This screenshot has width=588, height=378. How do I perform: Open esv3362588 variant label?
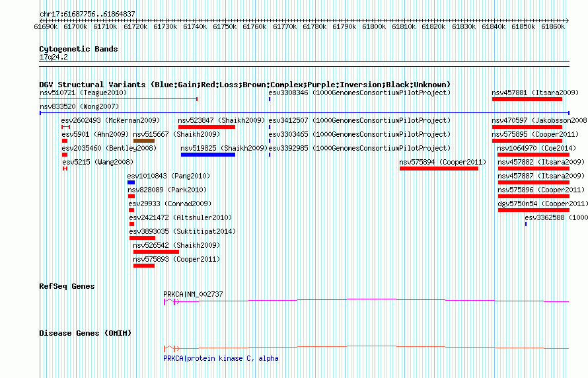556,217
